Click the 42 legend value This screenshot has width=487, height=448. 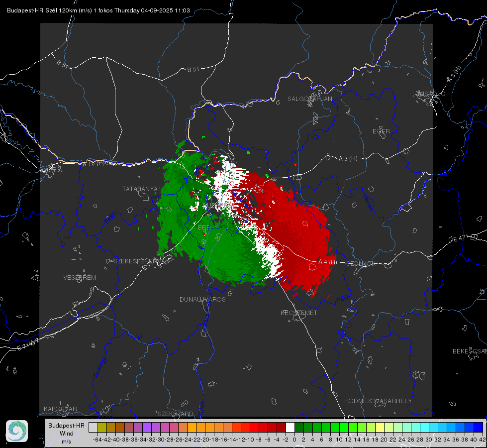tap(483, 440)
